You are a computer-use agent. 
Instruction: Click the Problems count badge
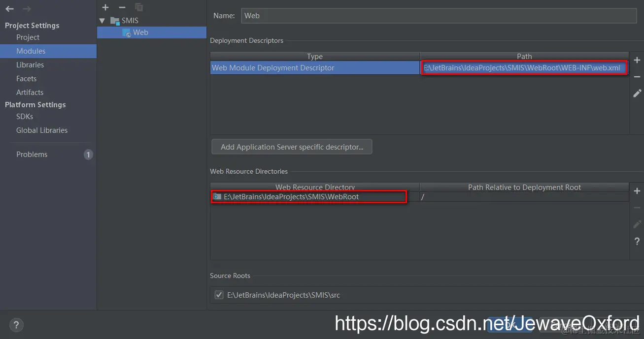pyautogui.click(x=88, y=154)
